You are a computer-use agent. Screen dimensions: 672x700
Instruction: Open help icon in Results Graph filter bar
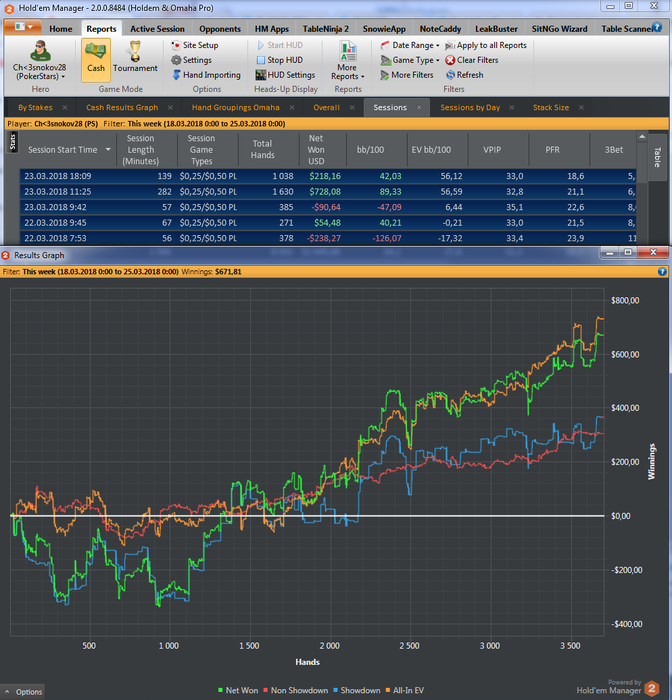[x=662, y=271]
